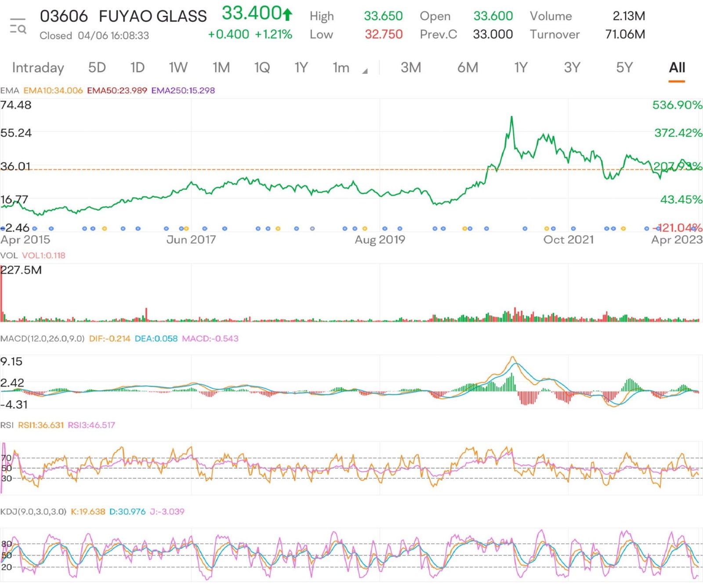703x588 pixels.
Task: Click the DEA:0.058 readout
Action: tap(156, 339)
